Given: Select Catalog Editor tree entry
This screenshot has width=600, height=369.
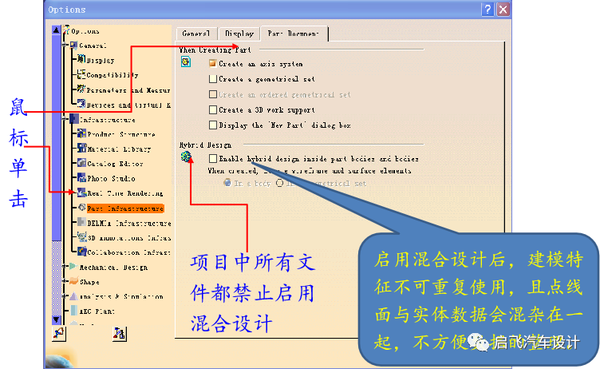Looking at the screenshot, I should coord(115,164).
